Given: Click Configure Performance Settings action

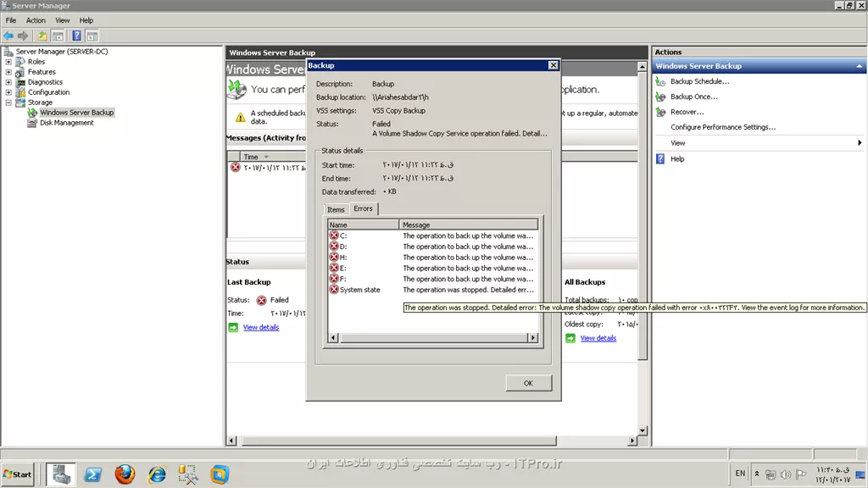Looking at the screenshot, I should point(723,127).
